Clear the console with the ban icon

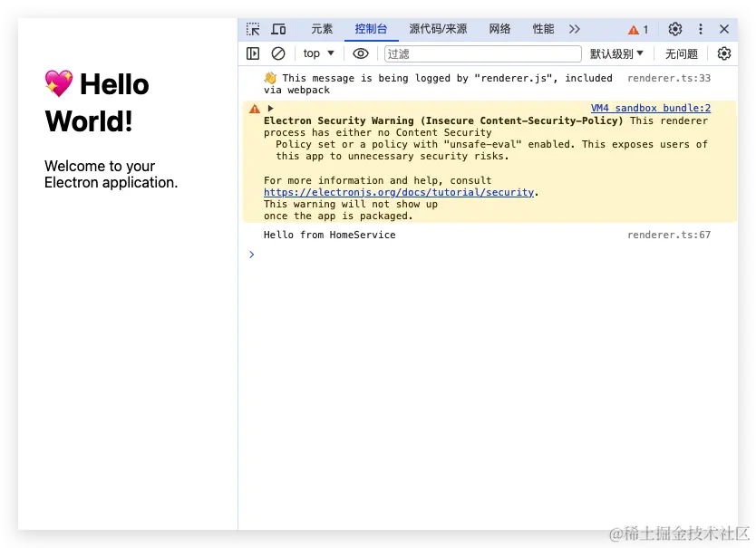(278, 53)
